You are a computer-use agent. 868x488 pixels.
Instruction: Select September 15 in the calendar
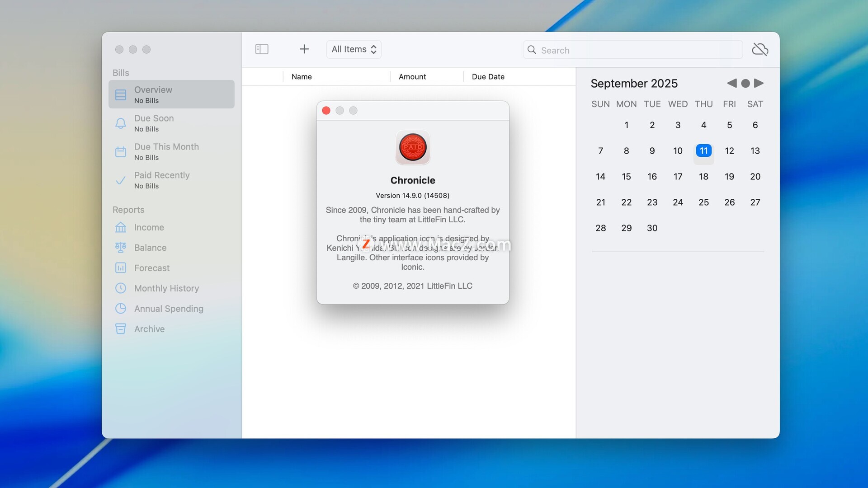[x=627, y=177]
